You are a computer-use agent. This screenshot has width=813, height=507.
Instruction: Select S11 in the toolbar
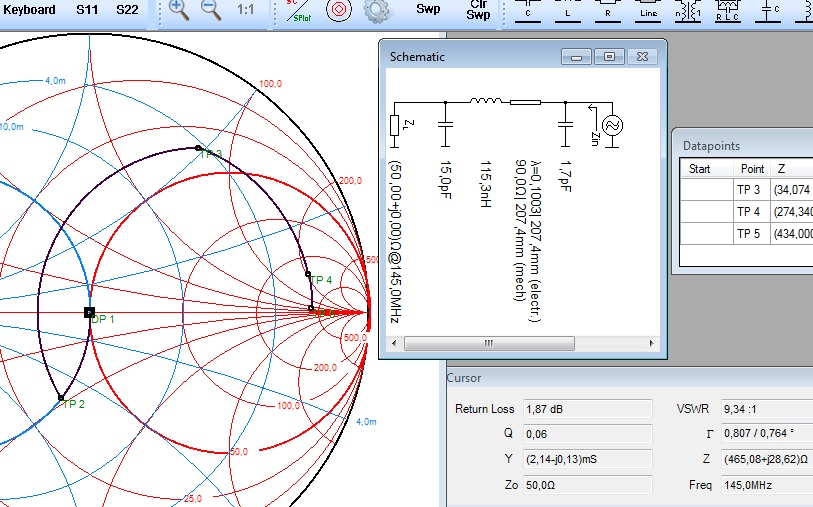88,10
